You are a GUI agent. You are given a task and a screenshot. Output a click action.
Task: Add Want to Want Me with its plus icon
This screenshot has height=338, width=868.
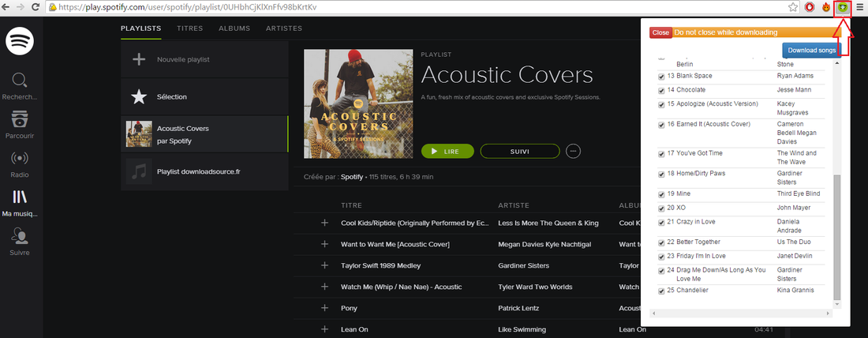click(325, 244)
